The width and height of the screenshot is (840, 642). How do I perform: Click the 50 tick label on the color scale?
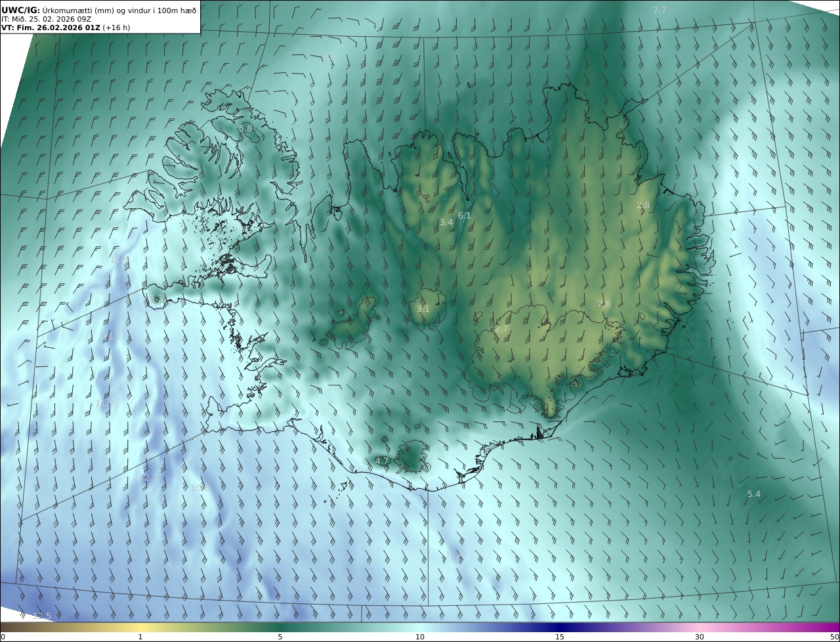834,637
